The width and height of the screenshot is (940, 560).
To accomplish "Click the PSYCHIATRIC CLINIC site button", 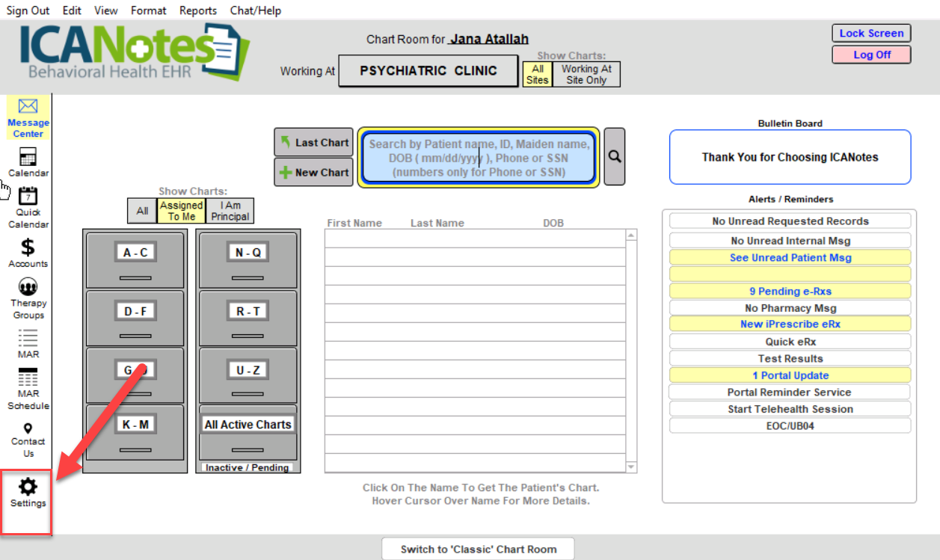I will pos(428,71).
